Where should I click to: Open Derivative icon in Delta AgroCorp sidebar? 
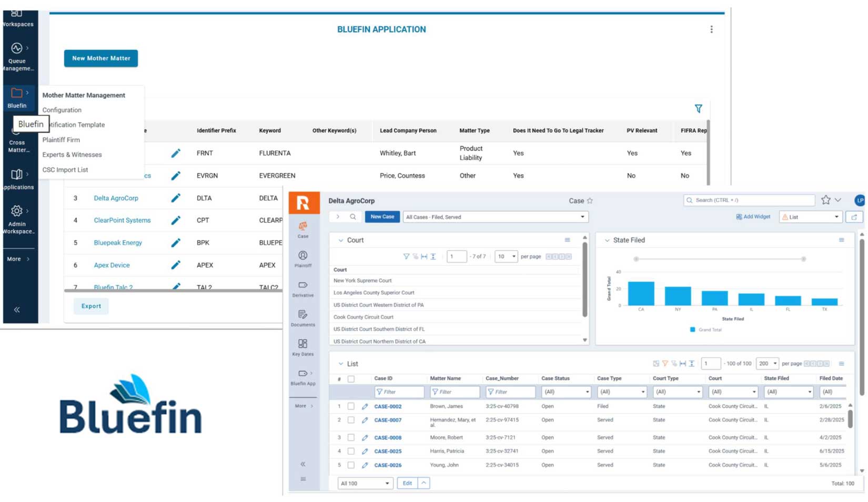303,285
